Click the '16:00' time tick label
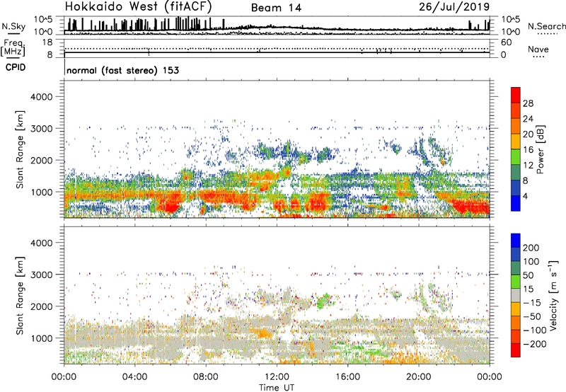The image size is (566, 392). pos(347,377)
